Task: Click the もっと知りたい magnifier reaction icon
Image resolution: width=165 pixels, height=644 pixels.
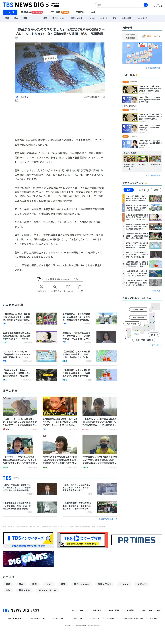Action: pos(55,287)
